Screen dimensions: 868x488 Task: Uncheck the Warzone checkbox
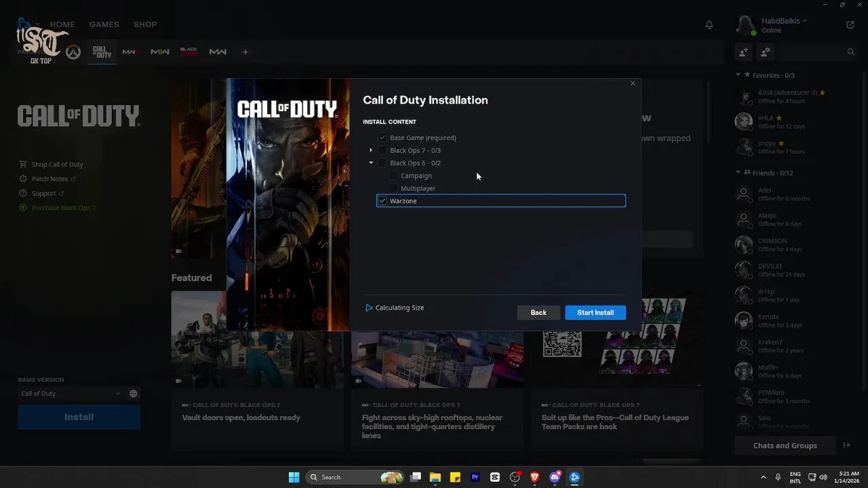(382, 201)
